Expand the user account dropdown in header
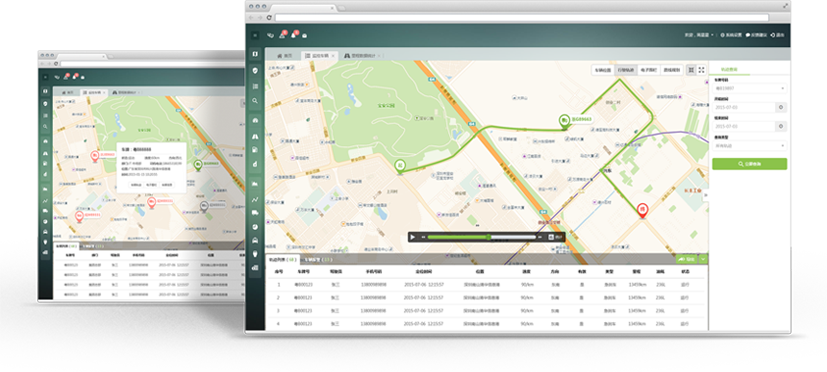The width and height of the screenshot is (827, 372). coord(699,35)
